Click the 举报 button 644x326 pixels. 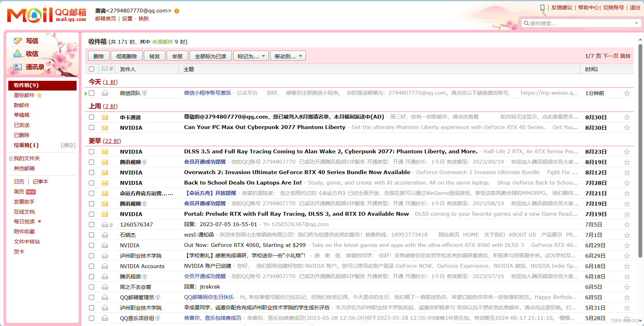(177, 56)
